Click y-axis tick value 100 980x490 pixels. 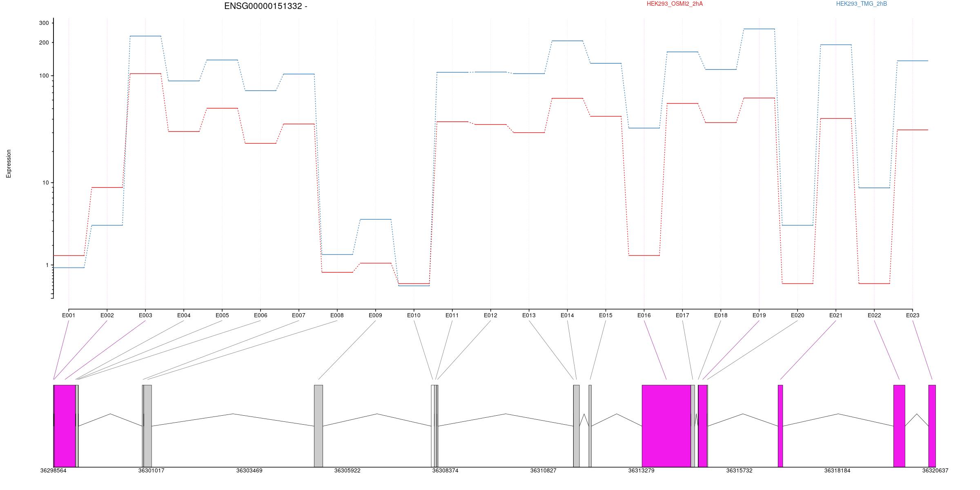coord(44,76)
